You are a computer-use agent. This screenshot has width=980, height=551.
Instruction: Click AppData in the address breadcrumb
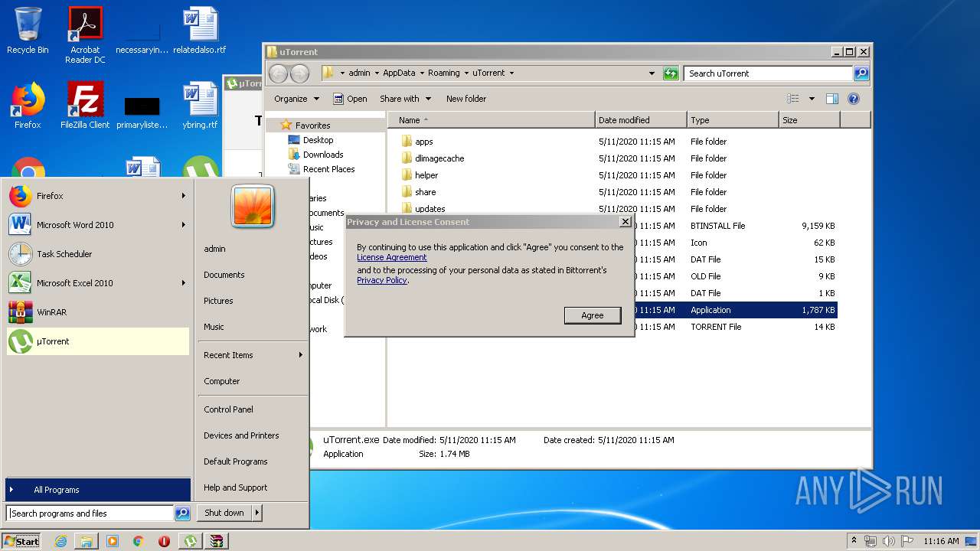tap(399, 73)
